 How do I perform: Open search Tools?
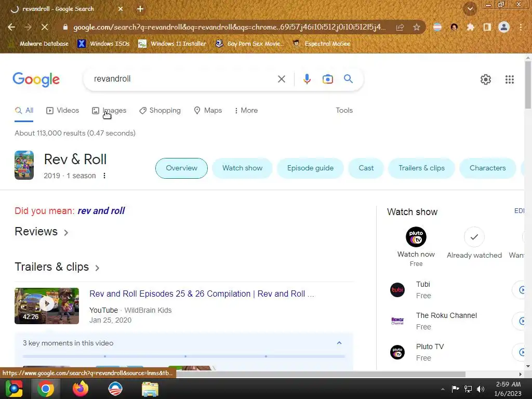pos(344,110)
